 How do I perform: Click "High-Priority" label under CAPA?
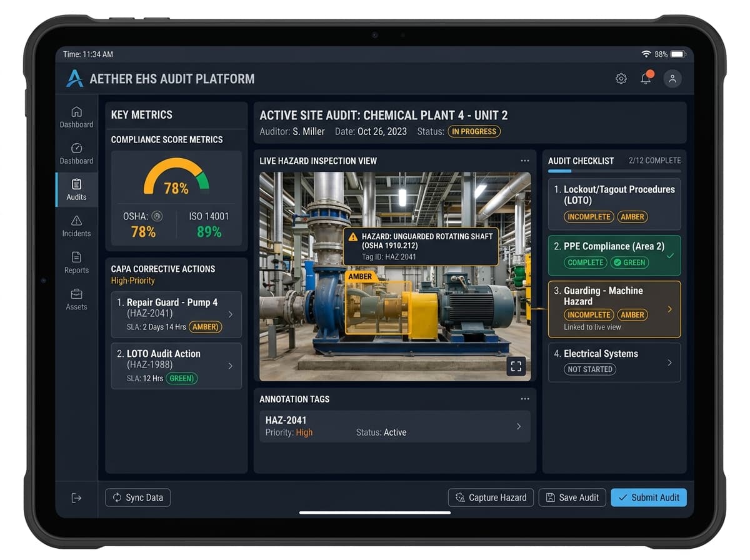[x=133, y=281]
